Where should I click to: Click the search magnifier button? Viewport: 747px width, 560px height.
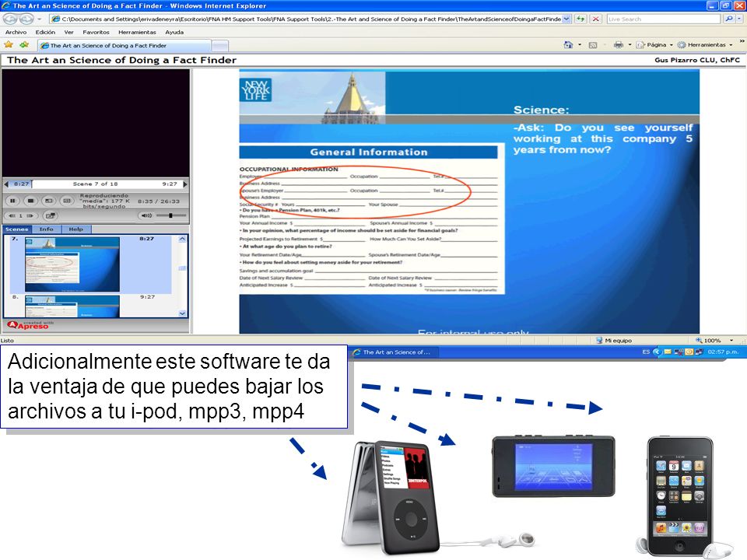coord(728,19)
